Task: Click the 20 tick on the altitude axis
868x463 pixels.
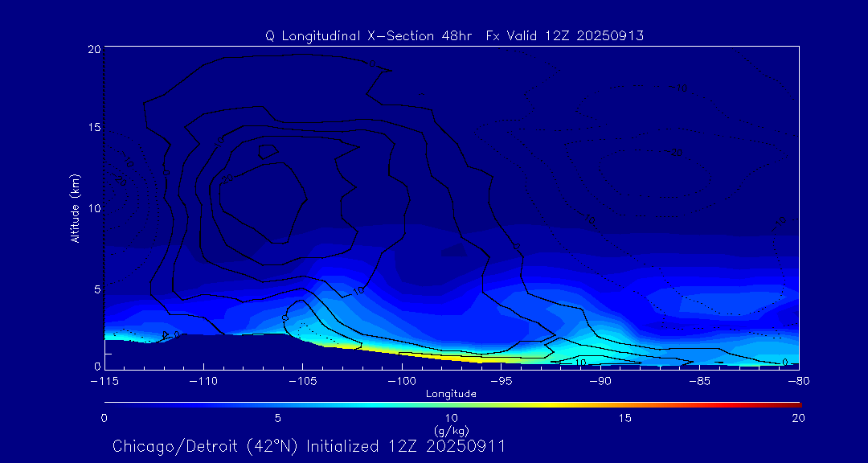Action: pos(93,49)
